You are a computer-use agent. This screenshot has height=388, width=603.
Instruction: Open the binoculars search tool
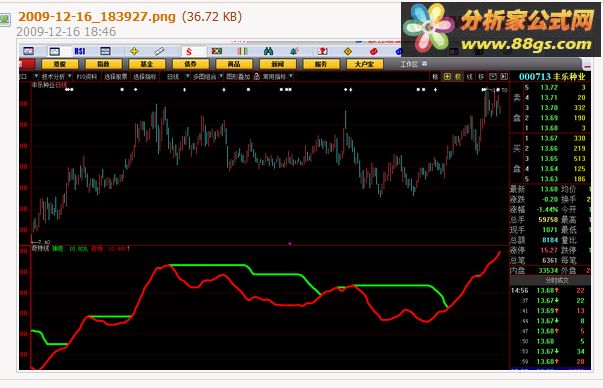(268, 51)
